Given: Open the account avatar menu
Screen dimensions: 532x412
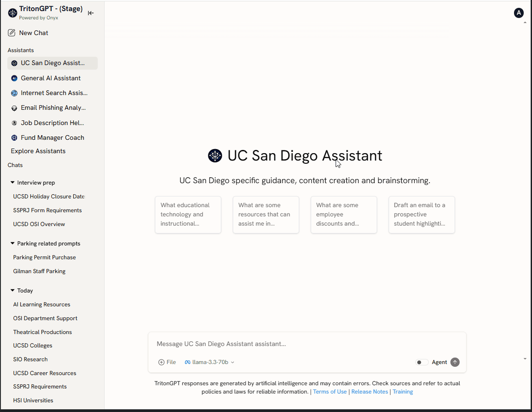Looking at the screenshot, I should pos(519,13).
